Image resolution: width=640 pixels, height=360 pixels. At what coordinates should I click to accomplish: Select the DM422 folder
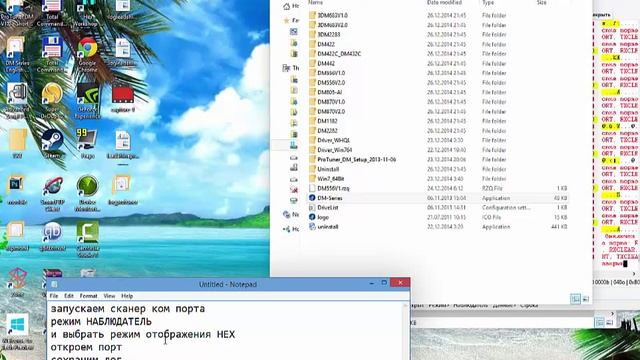(438, 44)
